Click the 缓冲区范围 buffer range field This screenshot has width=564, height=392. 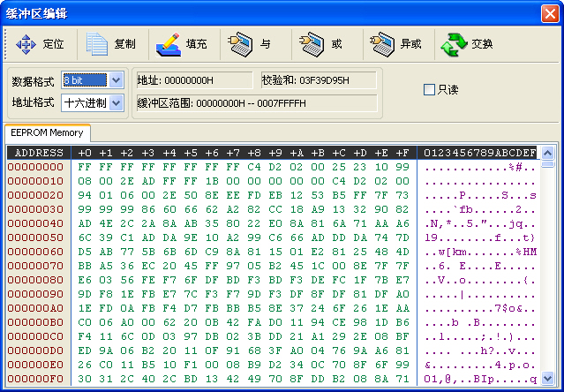[x=256, y=102]
